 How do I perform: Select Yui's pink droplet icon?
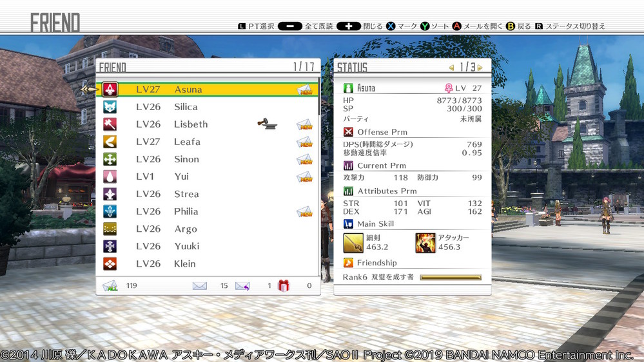(x=110, y=176)
